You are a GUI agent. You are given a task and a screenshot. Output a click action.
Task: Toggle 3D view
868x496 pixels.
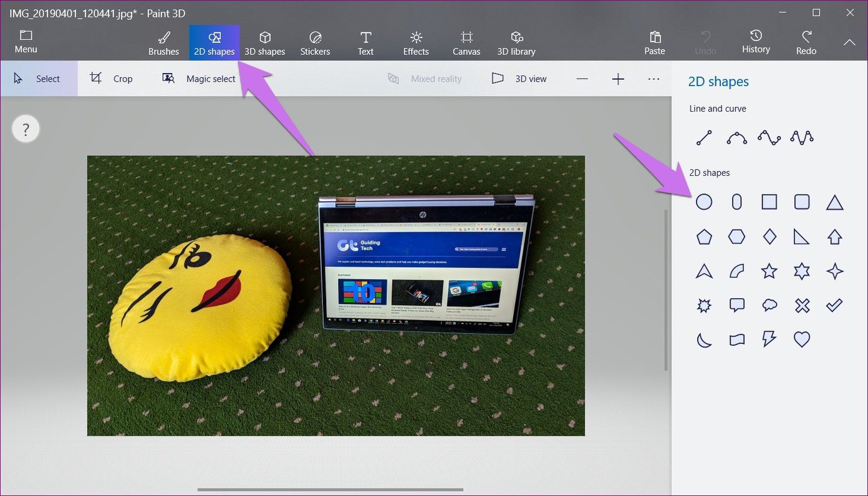[x=519, y=79]
